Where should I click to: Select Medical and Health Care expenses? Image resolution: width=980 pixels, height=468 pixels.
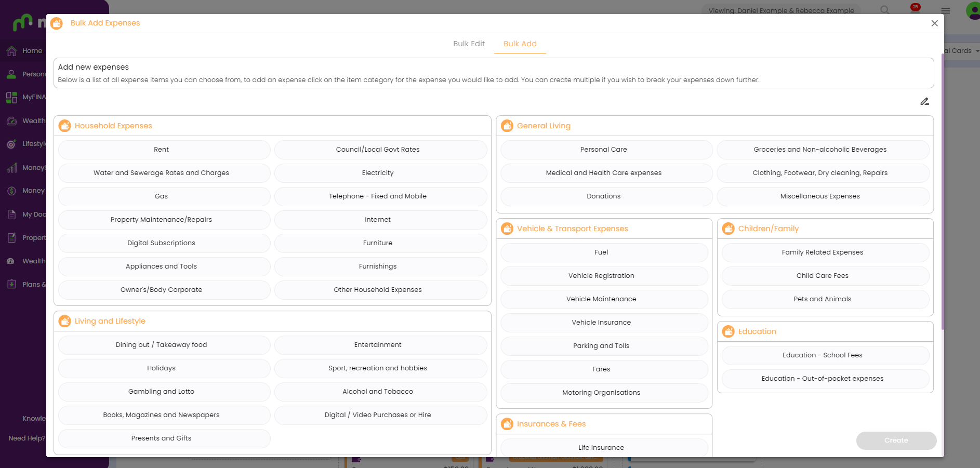tap(606, 173)
